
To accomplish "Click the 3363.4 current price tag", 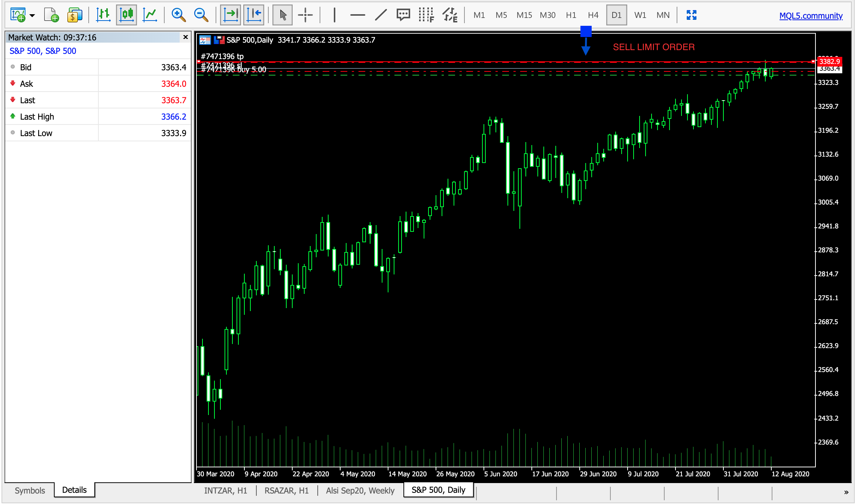I will tap(830, 69).
